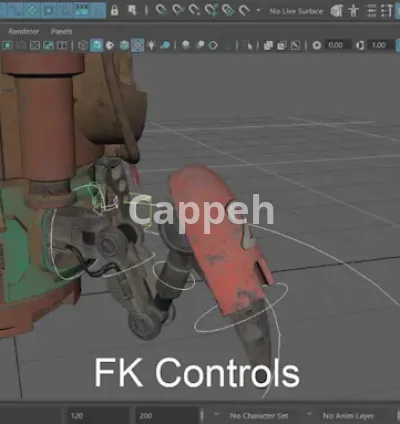This screenshot has width=400, height=424.
Task: Toggle X-ray active components icon
Action: [x=282, y=45]
